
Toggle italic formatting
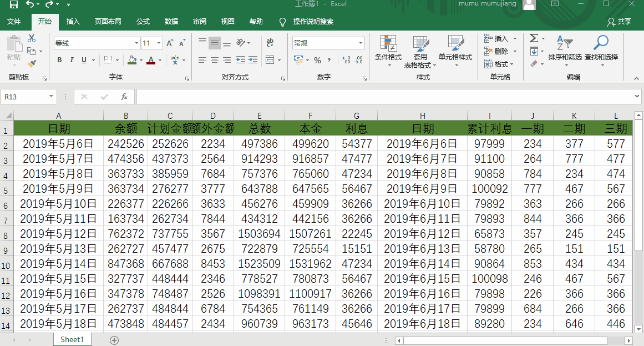coord(72,60)
